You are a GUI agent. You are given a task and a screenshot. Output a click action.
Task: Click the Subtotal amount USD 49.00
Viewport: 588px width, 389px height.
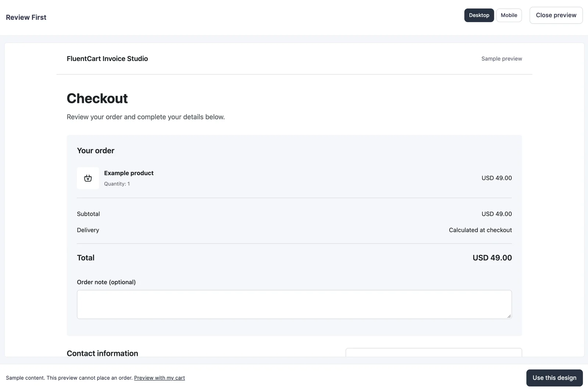click(496, 214)
